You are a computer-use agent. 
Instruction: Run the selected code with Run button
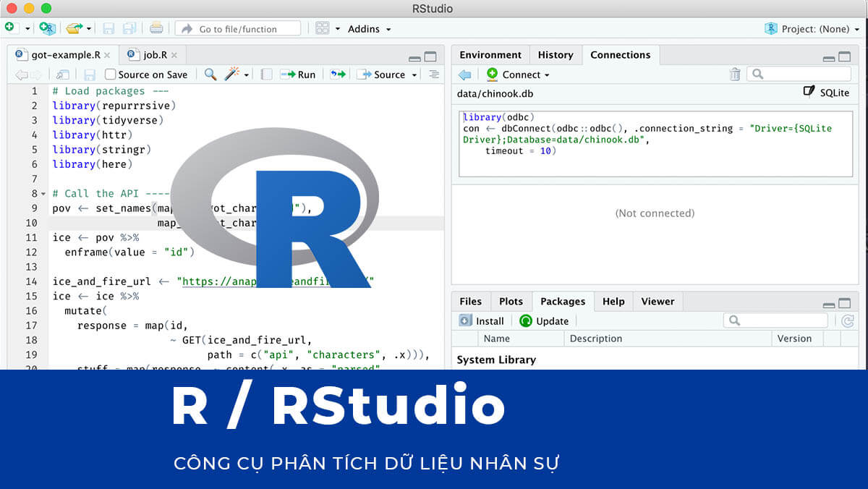[299, 74]
